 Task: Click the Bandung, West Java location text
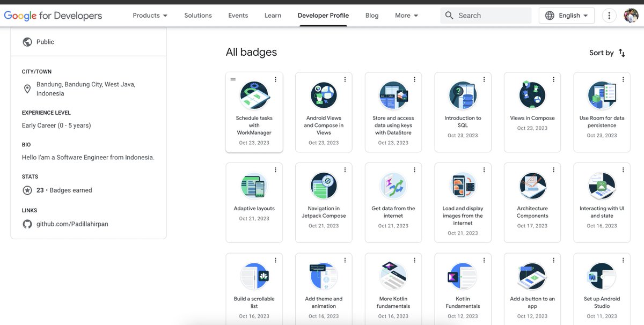(x=86, y=89)
